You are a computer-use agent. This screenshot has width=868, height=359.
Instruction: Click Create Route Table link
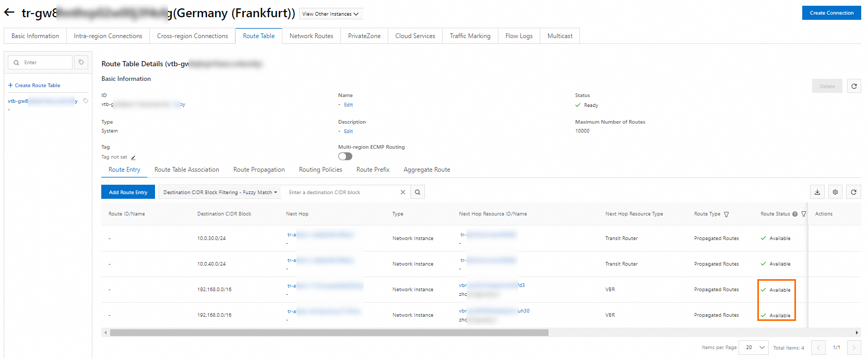34,85
